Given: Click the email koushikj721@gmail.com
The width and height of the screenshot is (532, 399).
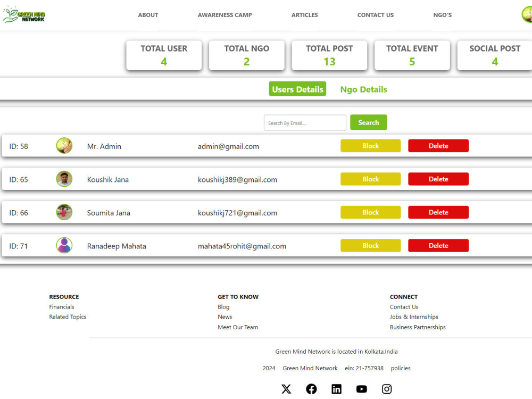Looking at the screenshot, I should 237,213.
